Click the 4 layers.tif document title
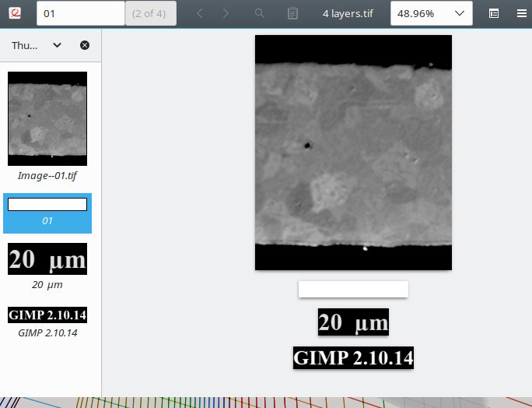 (348, 13)
